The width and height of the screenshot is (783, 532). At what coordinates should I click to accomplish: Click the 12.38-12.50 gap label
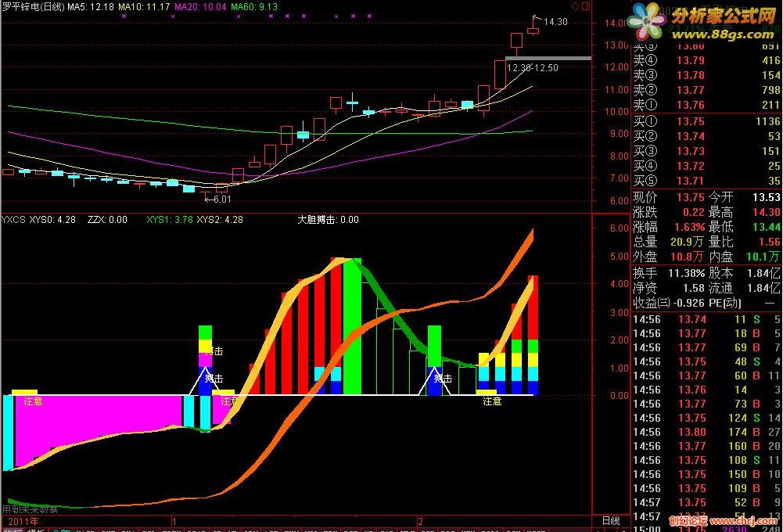(533, 68)
